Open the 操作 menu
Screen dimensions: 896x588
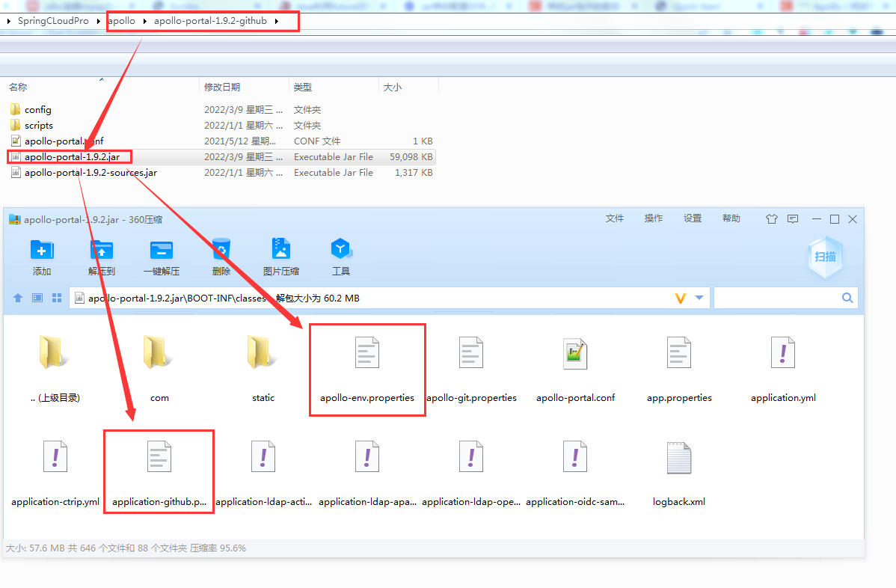[654, 218]
